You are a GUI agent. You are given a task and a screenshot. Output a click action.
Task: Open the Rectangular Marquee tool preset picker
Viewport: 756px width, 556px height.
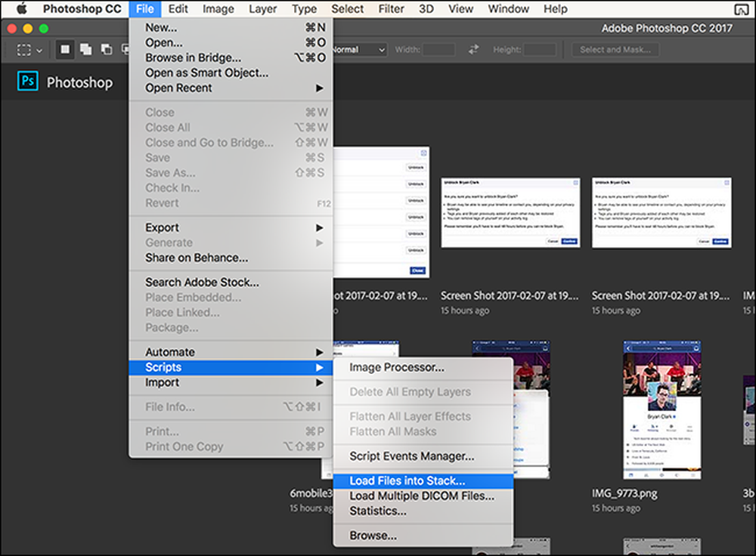point(29,50)
